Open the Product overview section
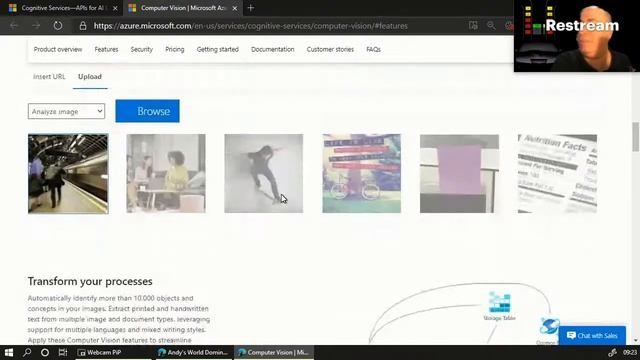640x360 pixels. coord(58,49)
